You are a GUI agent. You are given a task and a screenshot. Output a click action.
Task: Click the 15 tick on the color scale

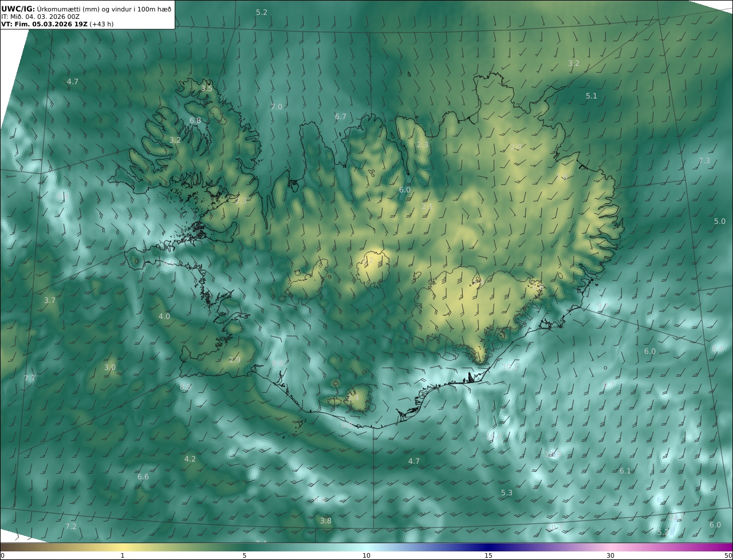488,555
